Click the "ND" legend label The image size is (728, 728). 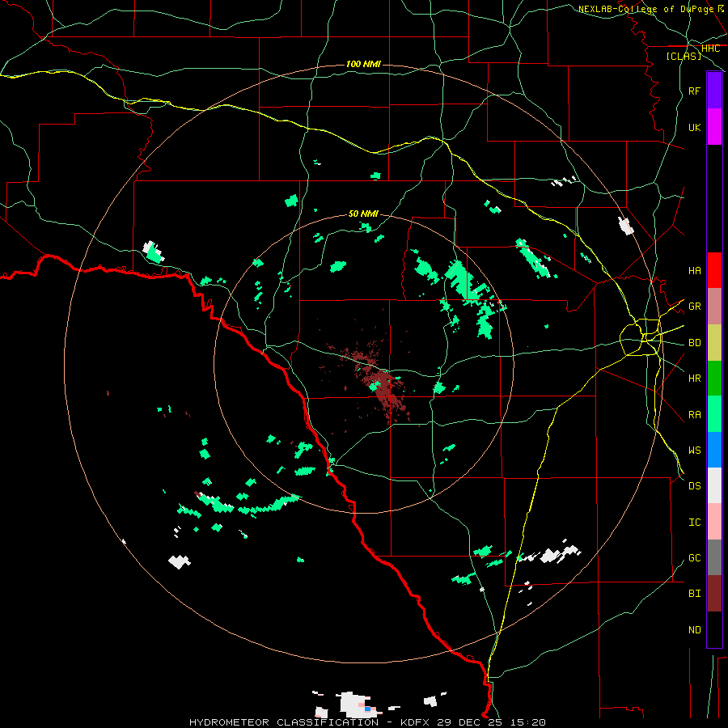(x=695, y=630)
